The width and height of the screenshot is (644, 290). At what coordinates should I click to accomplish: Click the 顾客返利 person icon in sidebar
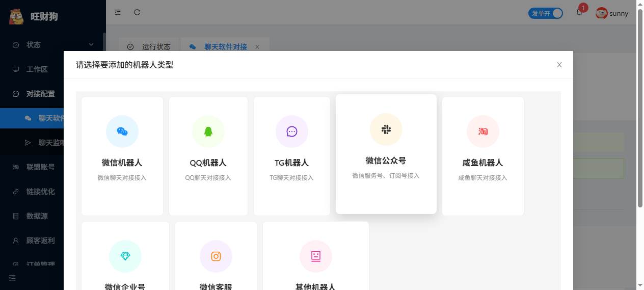click(16, 241)
